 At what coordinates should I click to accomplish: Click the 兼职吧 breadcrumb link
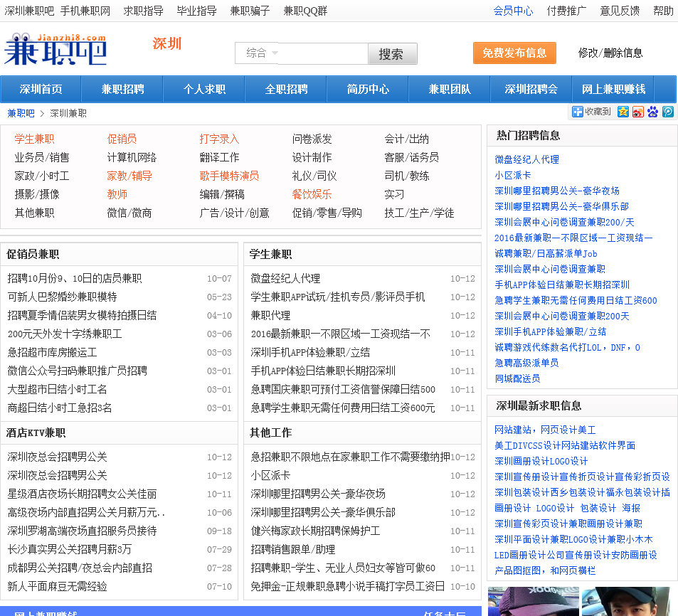point(21,113)
